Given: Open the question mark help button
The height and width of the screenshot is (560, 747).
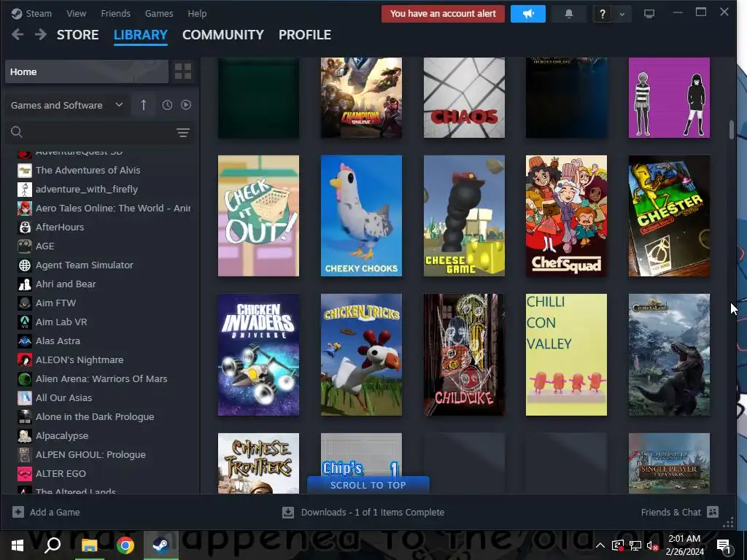Looking at the screenshot, I should pyautogui.click(x=602, y=14).
